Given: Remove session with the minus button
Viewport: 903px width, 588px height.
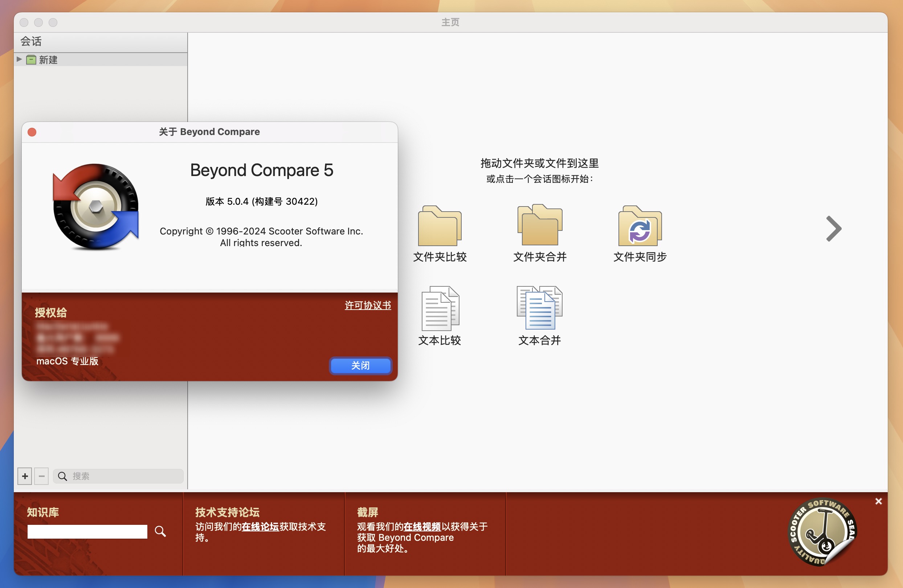Looking at the screenshot, I should [41, 476].
